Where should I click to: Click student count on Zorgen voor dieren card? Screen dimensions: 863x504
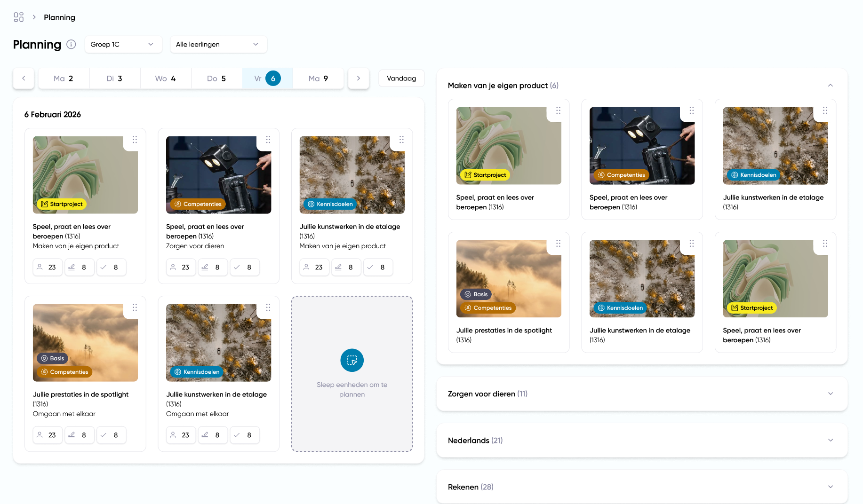coord(181,267)
